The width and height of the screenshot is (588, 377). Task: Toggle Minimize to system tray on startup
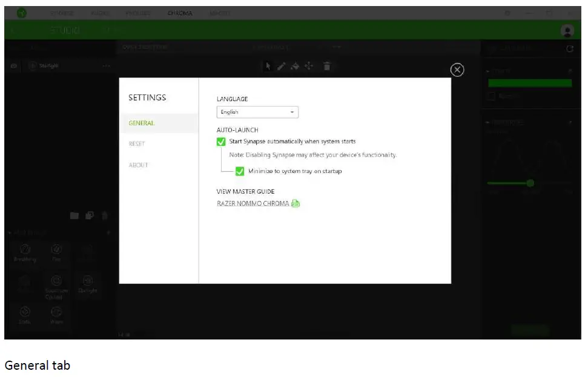pos(241,172)
